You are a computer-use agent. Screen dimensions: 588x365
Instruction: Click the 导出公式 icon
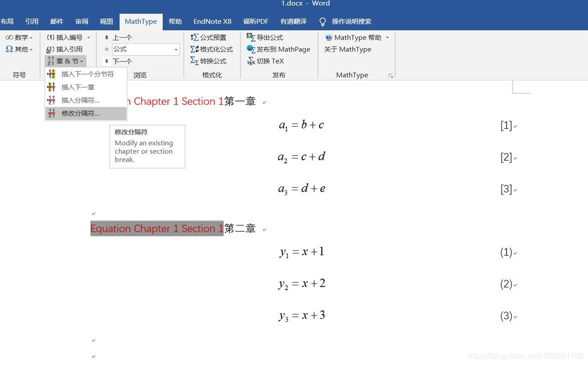coord(251,37)
